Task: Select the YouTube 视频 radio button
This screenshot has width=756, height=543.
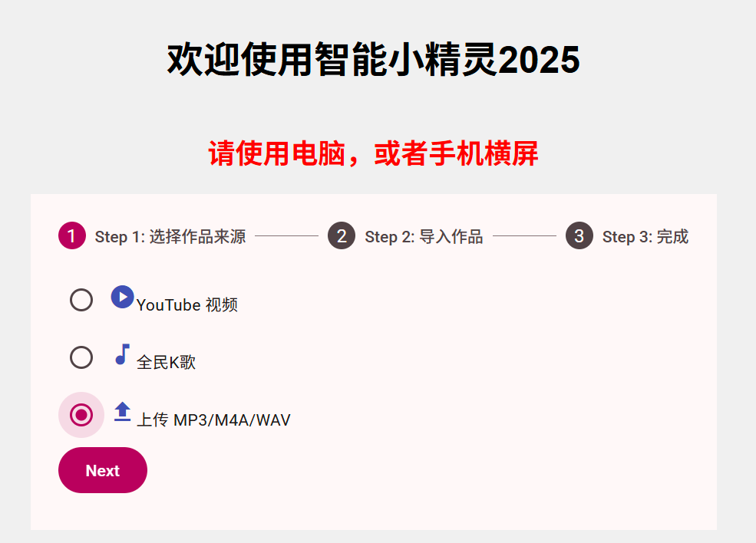Action: click(x=81, y=300)
